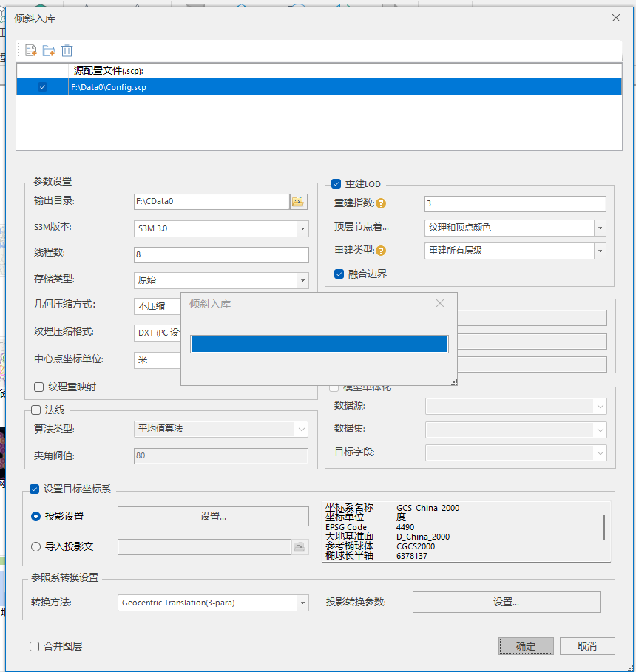
Task: Click the 源配置文件(.scp) column header
Action: tap(109, 70)
